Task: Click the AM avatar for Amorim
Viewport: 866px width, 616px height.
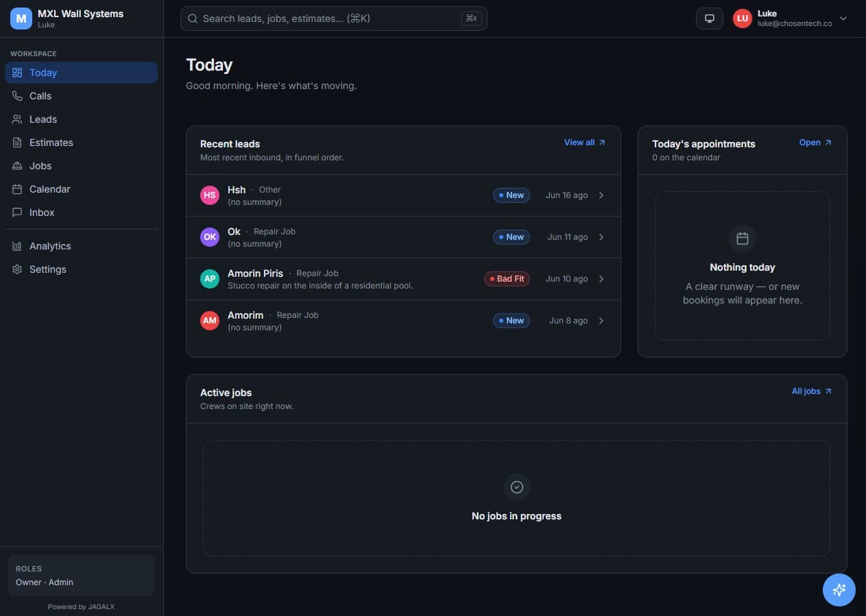Action: (210, 321)
